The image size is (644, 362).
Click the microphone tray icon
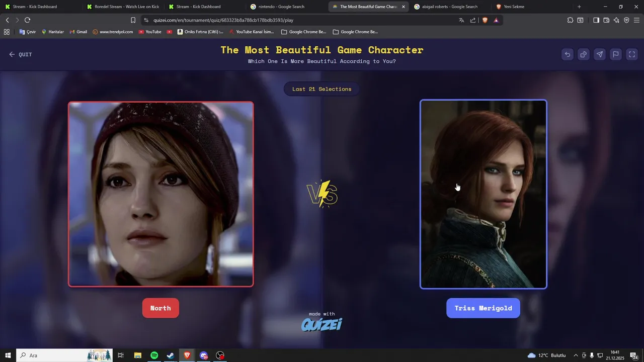pos(592,355)
